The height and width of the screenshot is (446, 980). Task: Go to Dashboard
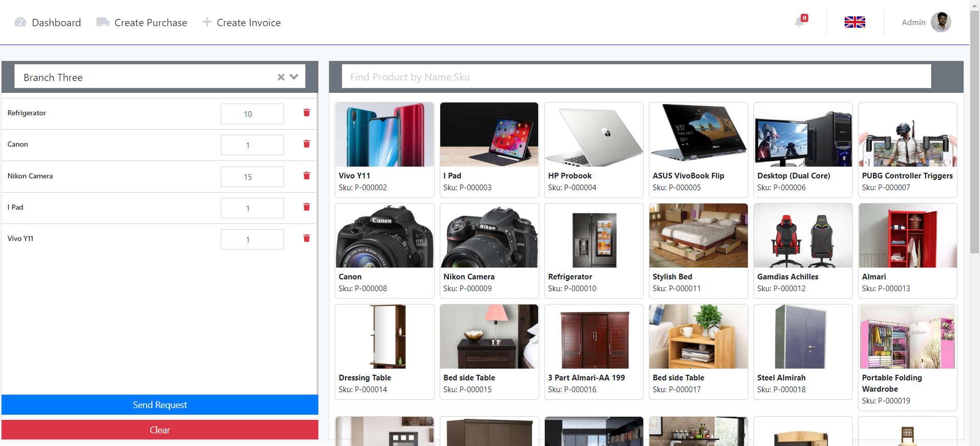[x=48, y=23]
